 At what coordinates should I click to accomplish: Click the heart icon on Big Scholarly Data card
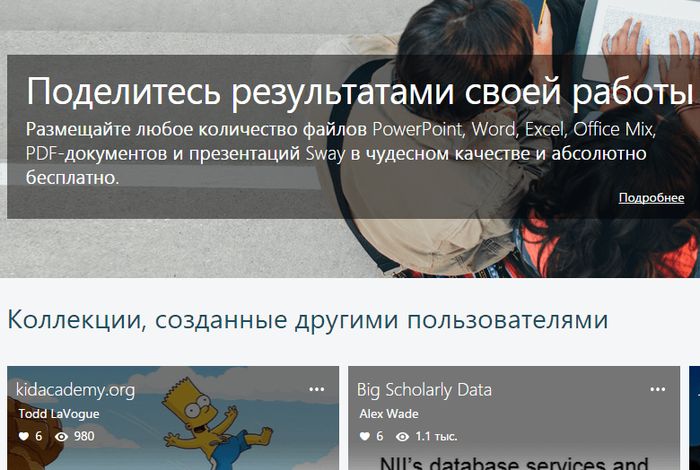coord(365,437)
